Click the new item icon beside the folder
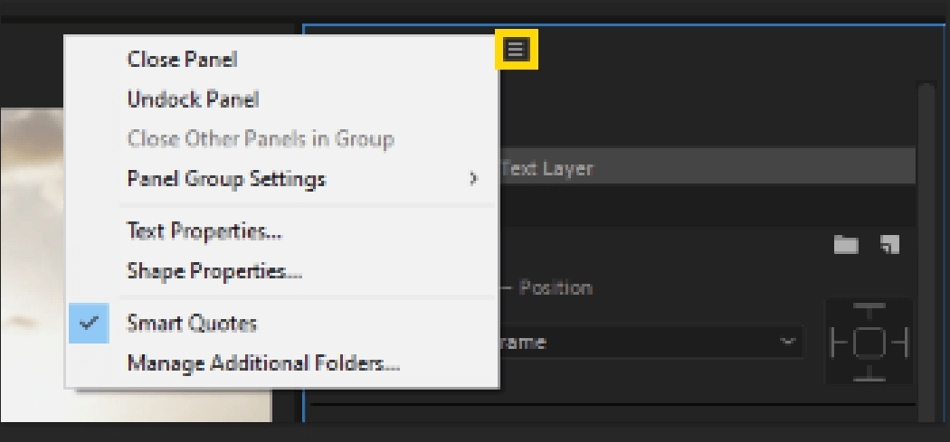This screenshot has width=950, height=442. tap(889, 245)
